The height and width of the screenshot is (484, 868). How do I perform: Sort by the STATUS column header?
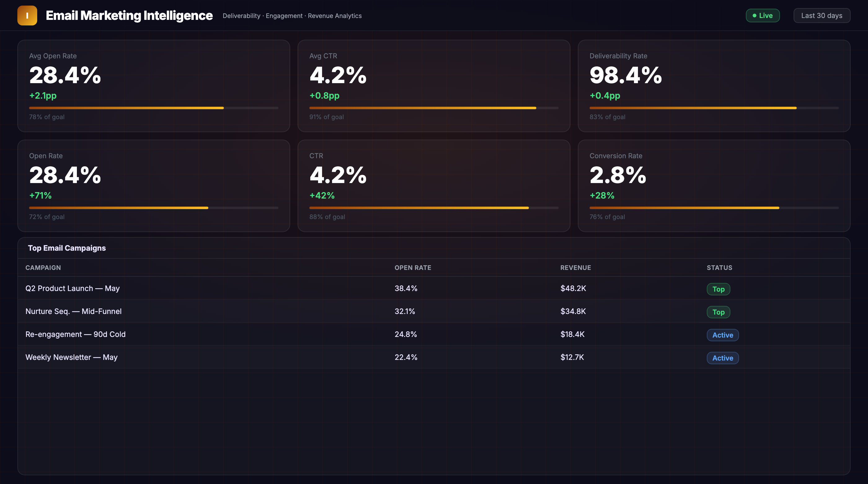[x=720, y=267]
